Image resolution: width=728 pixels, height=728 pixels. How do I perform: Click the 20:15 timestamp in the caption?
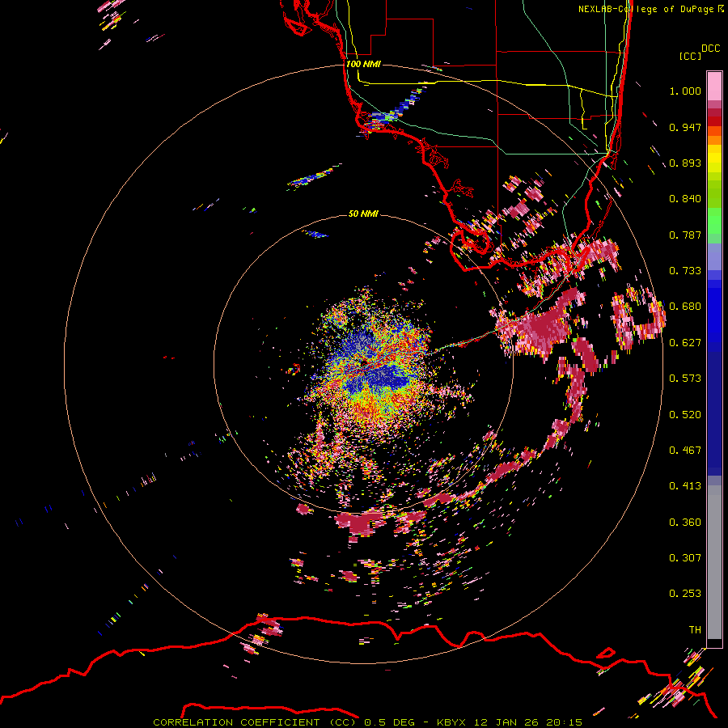pyautogui.click(x=564, y=722)
